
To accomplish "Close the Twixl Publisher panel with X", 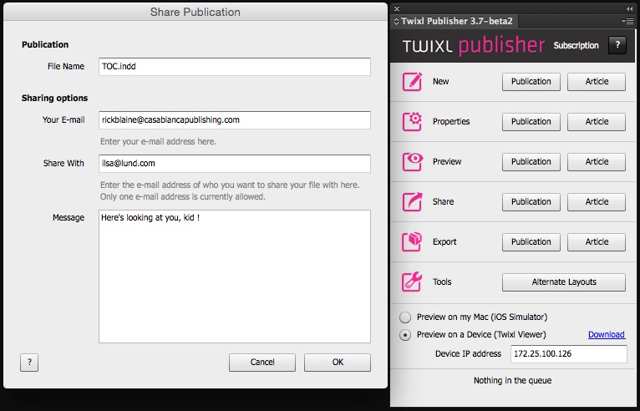I will click(x=397, y=9).
